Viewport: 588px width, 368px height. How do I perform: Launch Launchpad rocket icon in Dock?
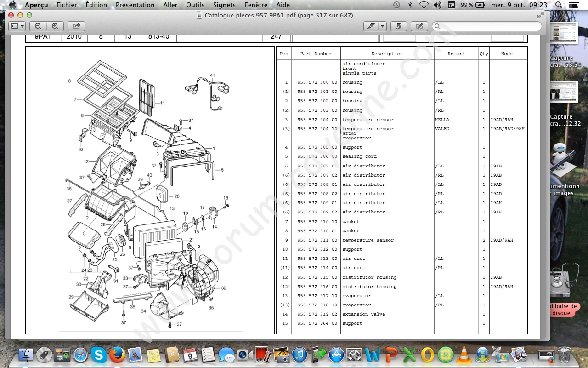click(44, 355)
